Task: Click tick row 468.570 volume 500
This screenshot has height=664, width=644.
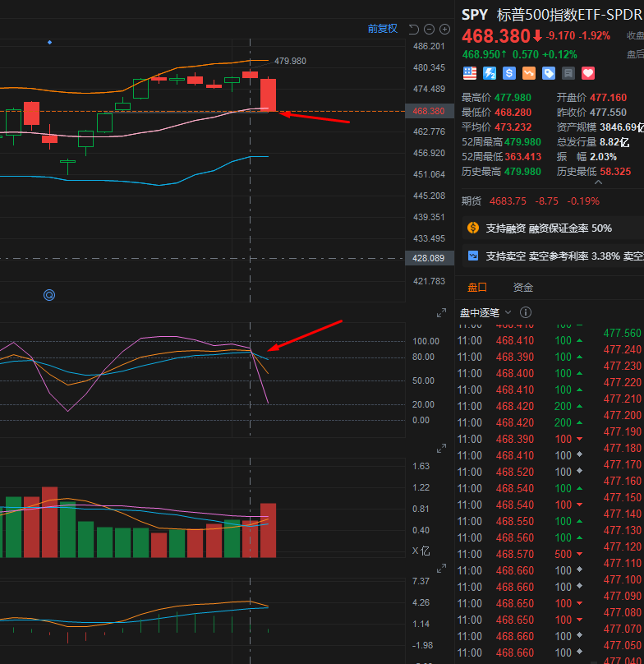Action: tap(520, 554)
